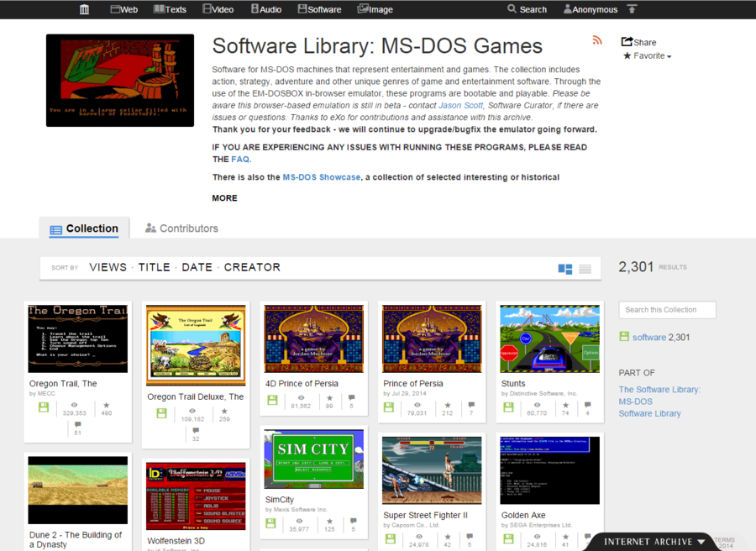
Task: Open Search from the top navigation bar
Action: click(527, 9)
